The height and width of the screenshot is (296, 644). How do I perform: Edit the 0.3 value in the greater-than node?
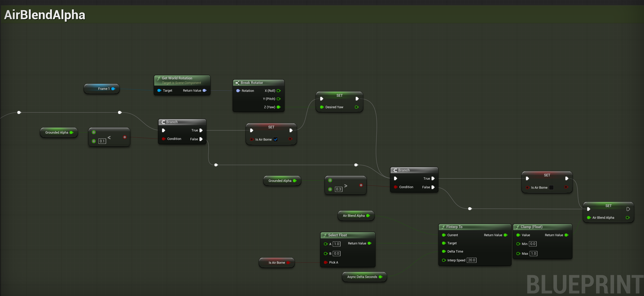tap(338, 189)
